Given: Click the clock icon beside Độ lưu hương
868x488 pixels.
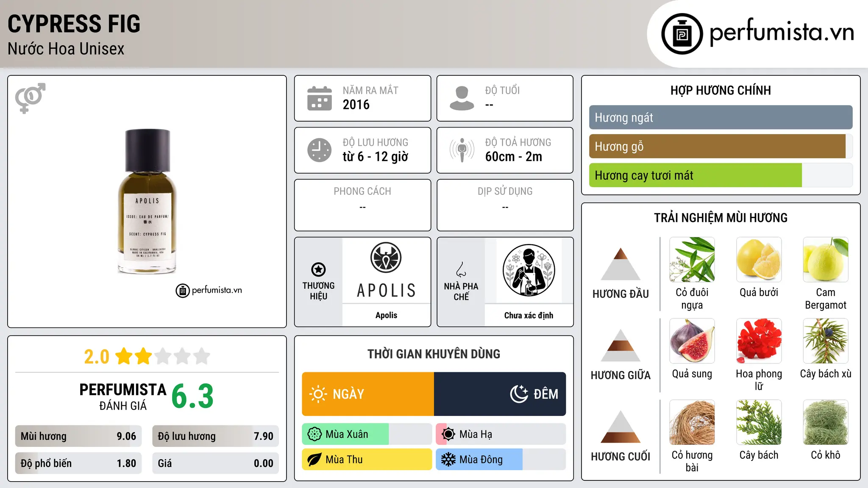Looking at the screenshot, I should [319, 150].
